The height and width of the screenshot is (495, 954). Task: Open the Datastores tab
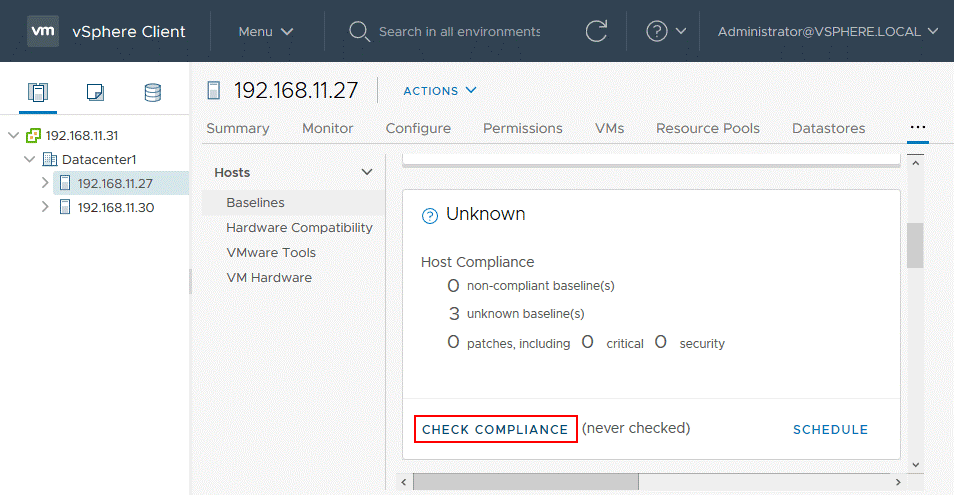pyautogui.click(x=828, y=128)
